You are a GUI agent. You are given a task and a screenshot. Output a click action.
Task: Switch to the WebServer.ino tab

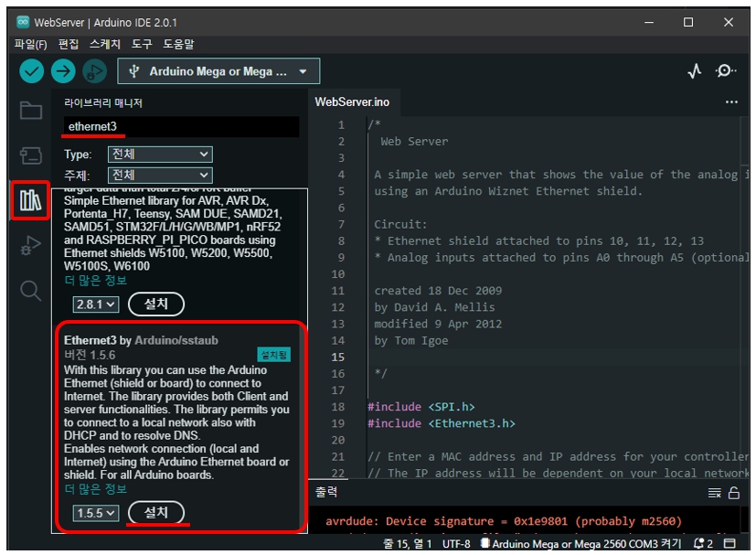pos(352,101)
